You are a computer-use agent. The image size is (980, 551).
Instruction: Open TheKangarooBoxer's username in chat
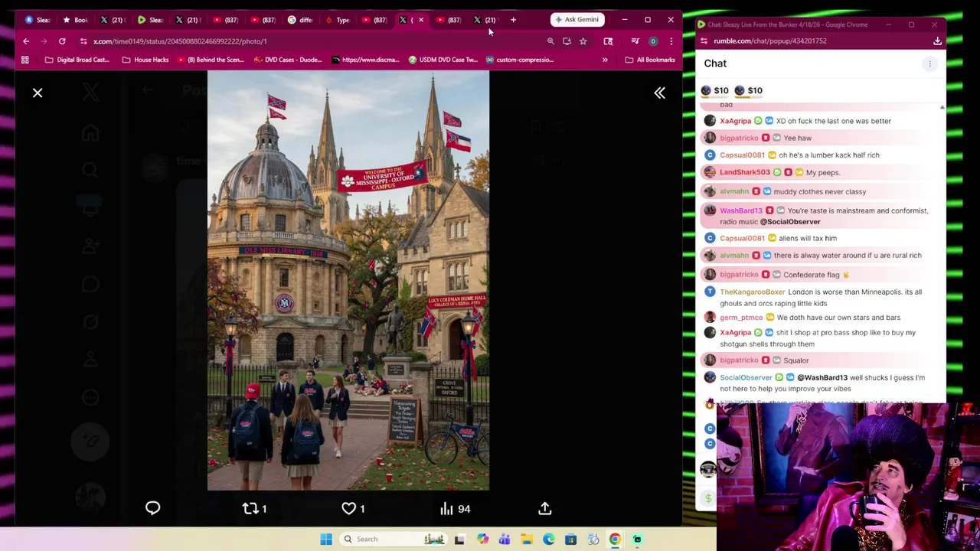(752, 292)
